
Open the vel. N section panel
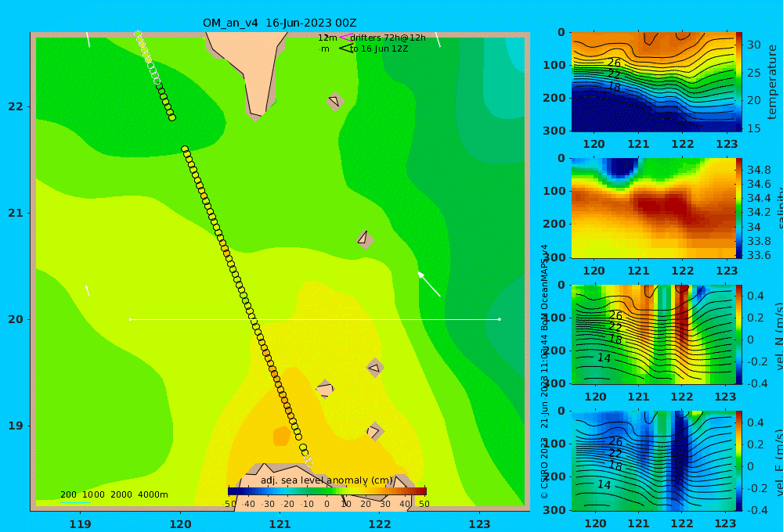(x=653, y=334)
